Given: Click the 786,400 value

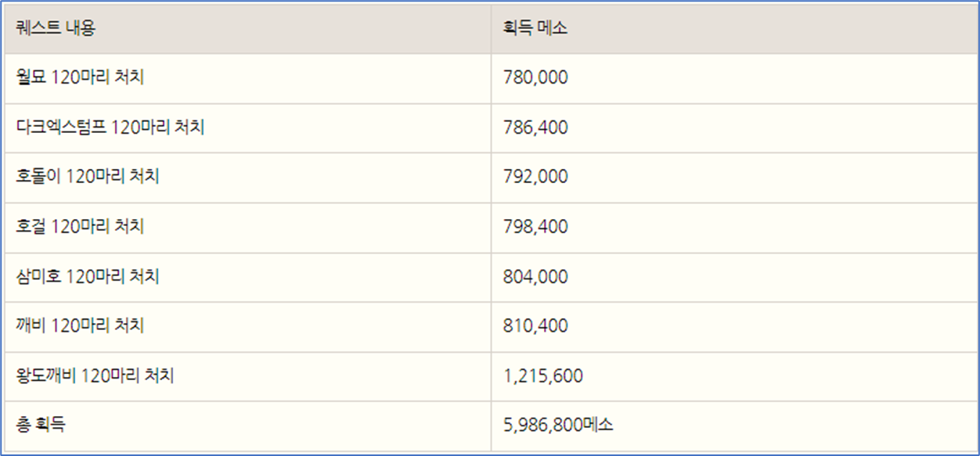Looking at the screenshot, I should point(536,127).
